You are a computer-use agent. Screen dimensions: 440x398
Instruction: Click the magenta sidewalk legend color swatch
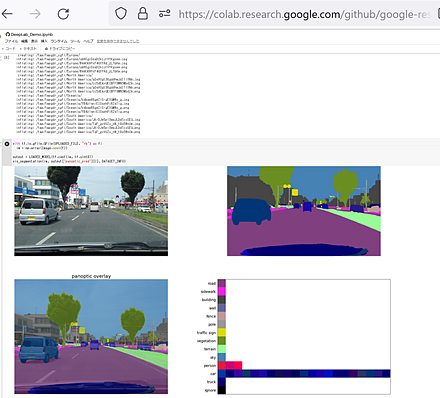pos(222,291)
